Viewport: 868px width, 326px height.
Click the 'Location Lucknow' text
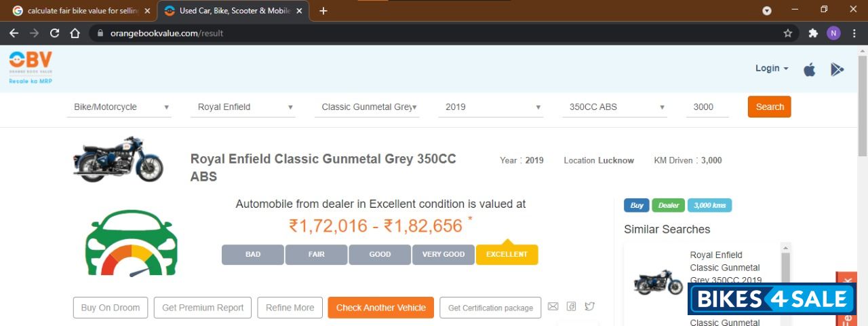point(599,160)
